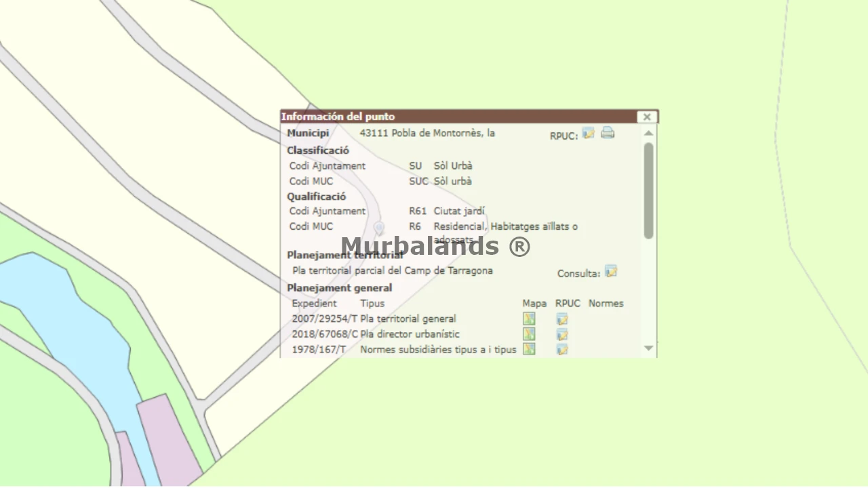Open RPUC icon for 2018/67068/C row

click(x=562, y=335)
